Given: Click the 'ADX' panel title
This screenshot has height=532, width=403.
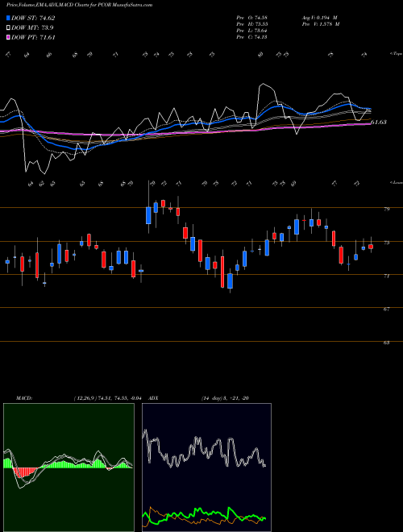Looking at the screenshot, I should coord(153,398).
